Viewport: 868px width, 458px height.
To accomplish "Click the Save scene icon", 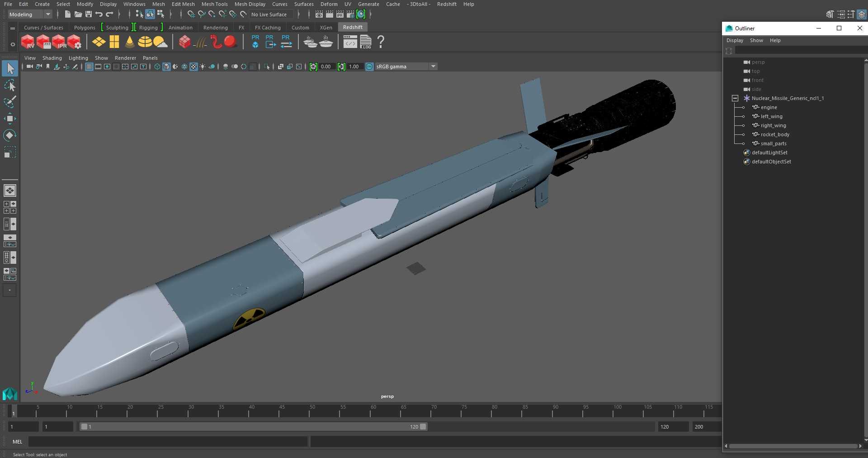I will [x=89, y=14].
